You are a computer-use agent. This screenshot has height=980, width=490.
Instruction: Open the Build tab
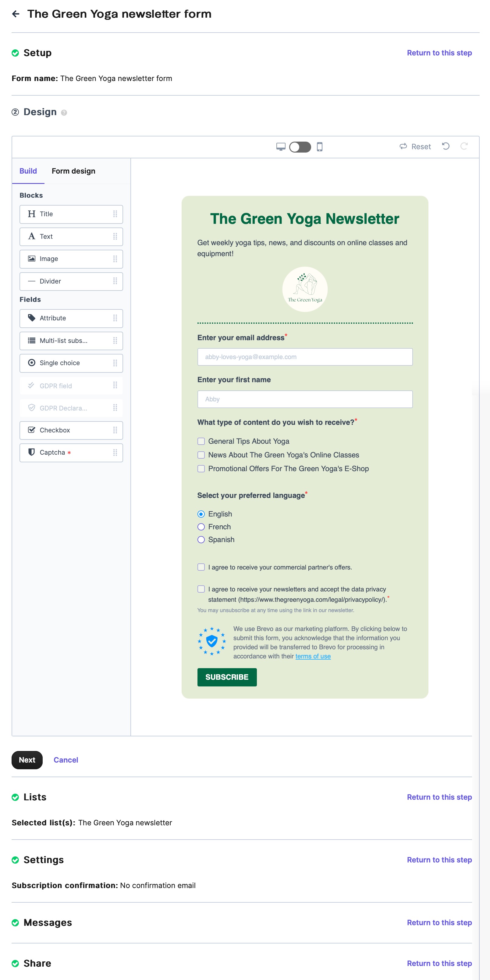click(28, 171)
